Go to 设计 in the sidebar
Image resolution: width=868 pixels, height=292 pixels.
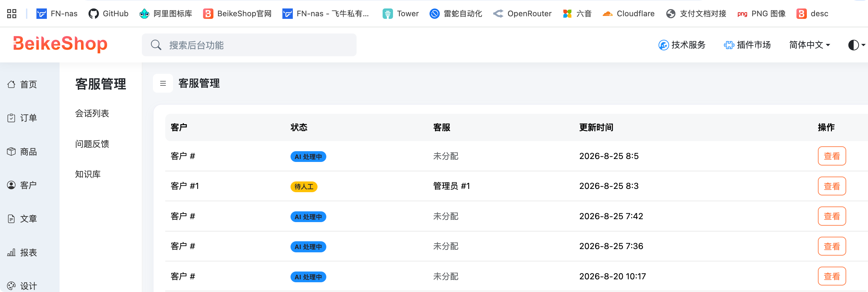(22, 286)
